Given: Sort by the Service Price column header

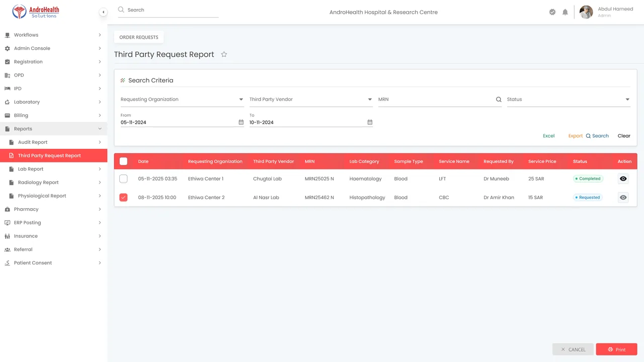Looking at the screenshot, I should (542, 161).
